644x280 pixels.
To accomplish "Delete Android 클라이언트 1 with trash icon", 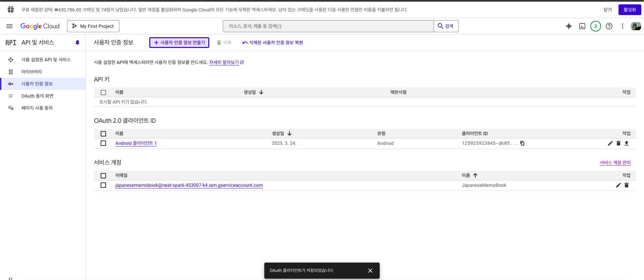I will click(x=619, y=143).
